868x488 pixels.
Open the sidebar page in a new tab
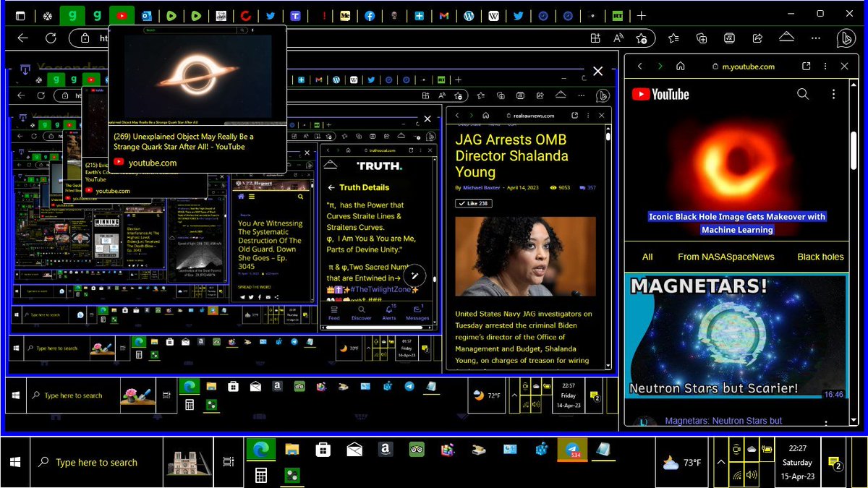(x=807, y=66)
